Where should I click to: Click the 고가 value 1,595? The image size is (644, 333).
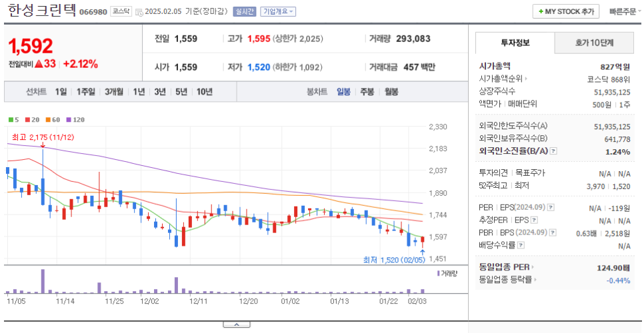click(x=259, y=39)
